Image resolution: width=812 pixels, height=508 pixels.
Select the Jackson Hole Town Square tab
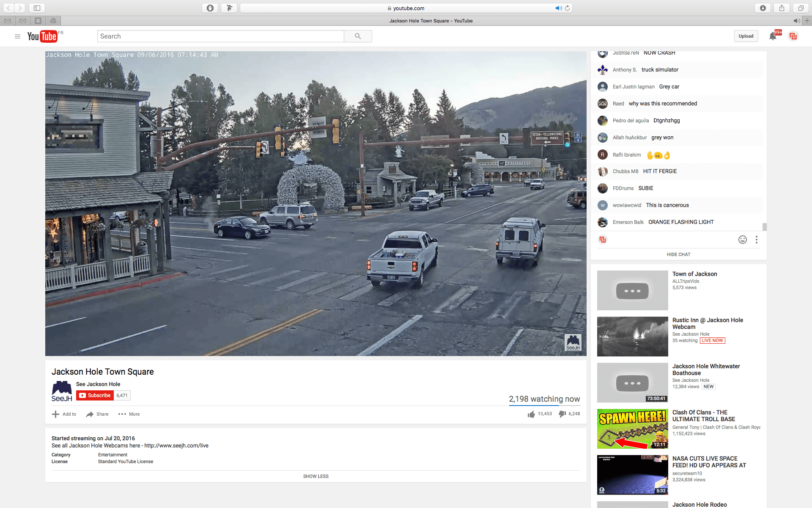431,21
